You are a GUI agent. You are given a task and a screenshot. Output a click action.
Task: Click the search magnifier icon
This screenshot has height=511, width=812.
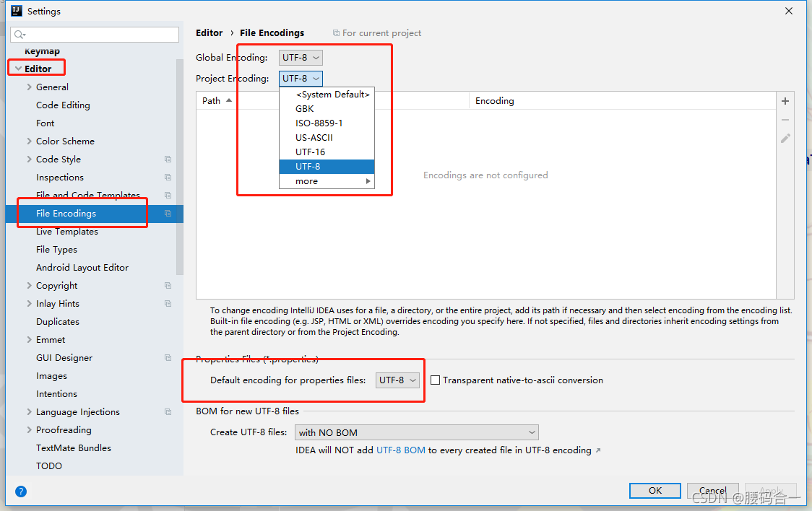coord(20,35)
